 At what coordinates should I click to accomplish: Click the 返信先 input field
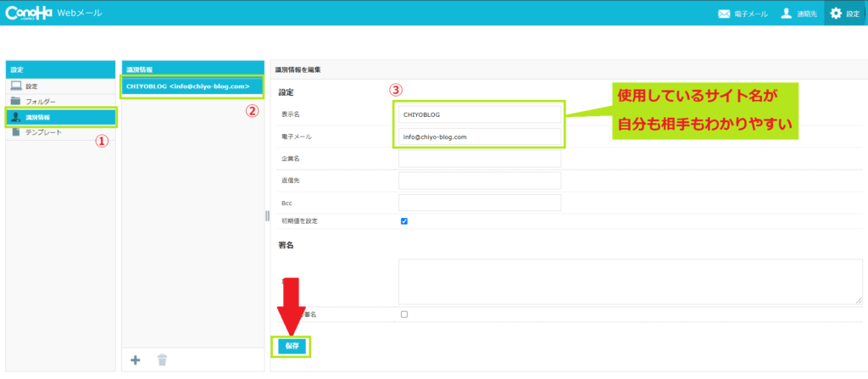tap(479, 181)
